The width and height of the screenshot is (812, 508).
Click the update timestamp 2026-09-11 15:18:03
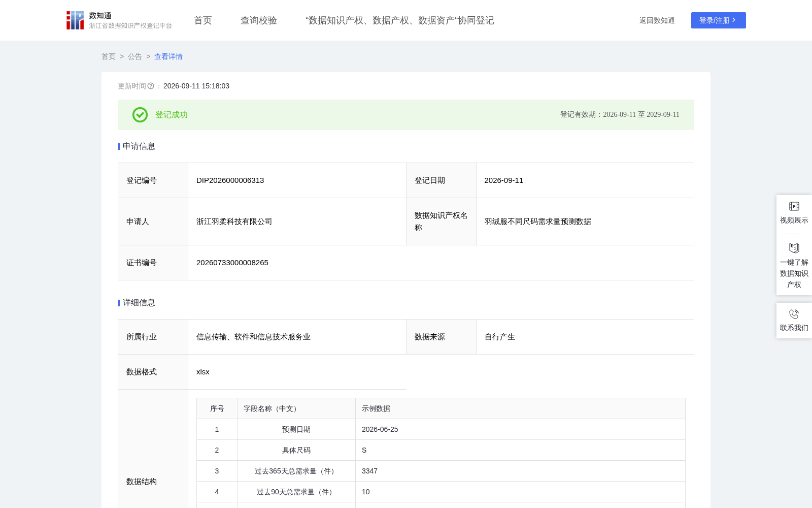point(196,86)
